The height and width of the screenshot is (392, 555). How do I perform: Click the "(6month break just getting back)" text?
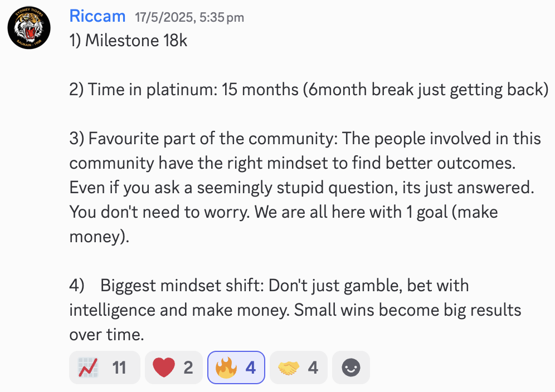(426, 90)
